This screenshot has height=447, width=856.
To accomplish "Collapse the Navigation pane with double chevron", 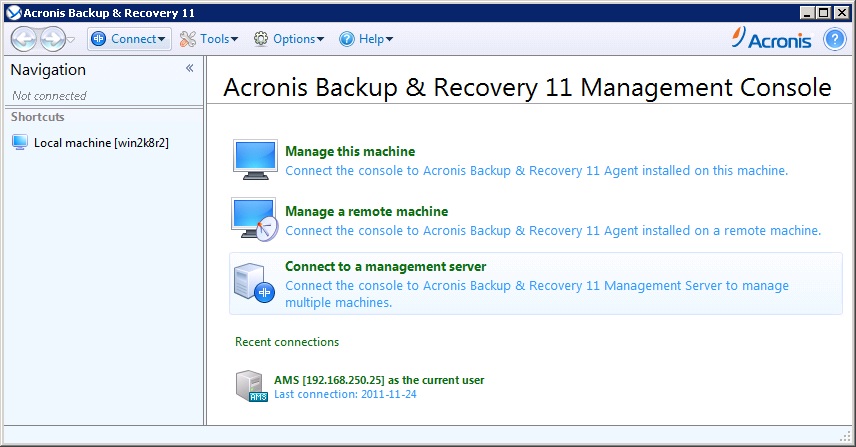I will click(x=189, y=68).
